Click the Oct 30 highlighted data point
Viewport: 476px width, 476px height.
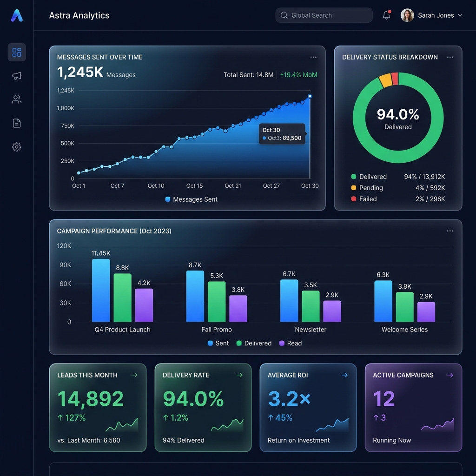coord(310,96)
